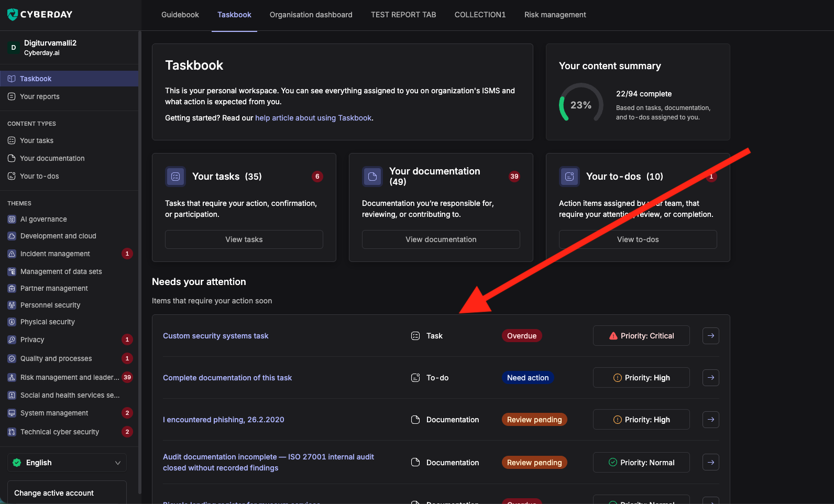Open Risk management and leadership theme

pos(69,377)
